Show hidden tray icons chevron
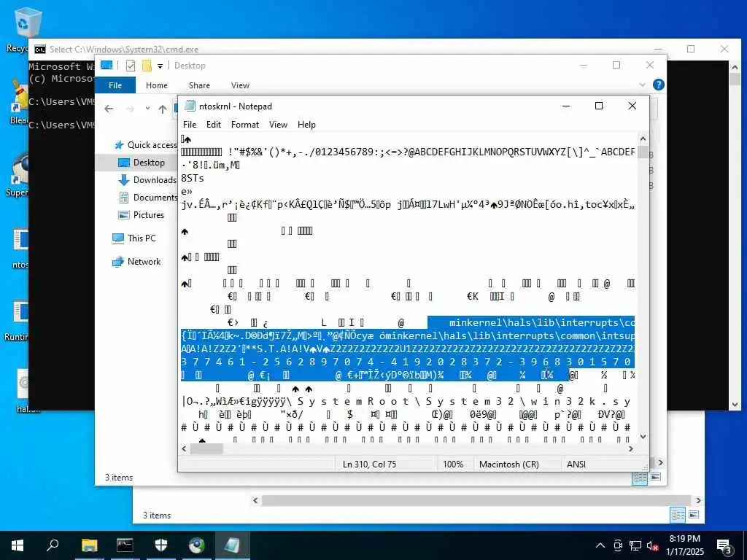The image size is (747, 560). 600,545
